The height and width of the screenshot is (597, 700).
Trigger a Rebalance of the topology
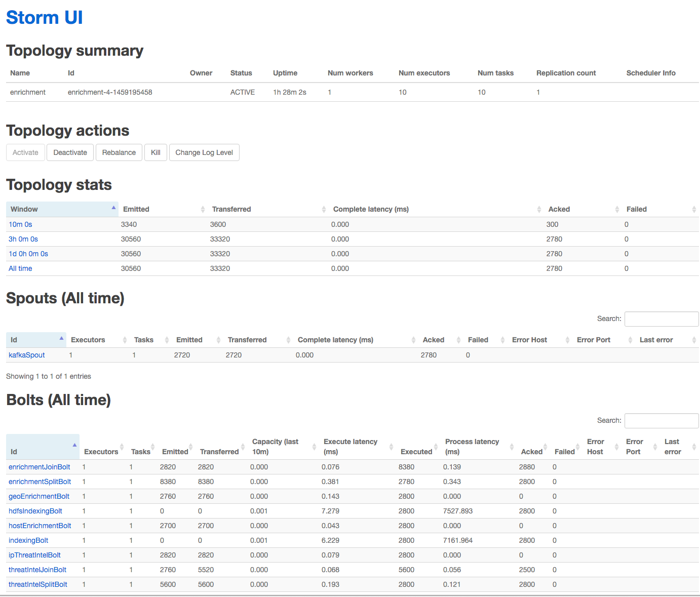[x=119, y=152]
